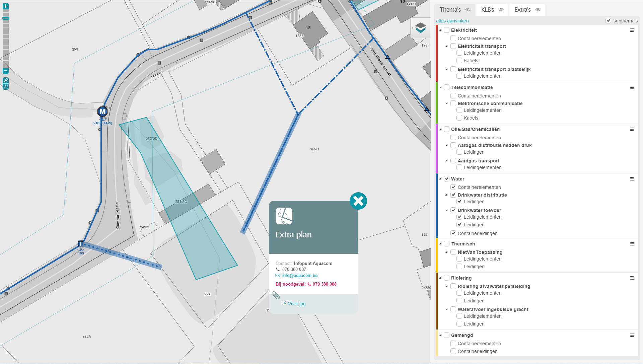Image resolution: width=643 pixels, height=364 pixels.
Task: Check the Telecommunicatie theme checkbox
Action: point(446,87)
